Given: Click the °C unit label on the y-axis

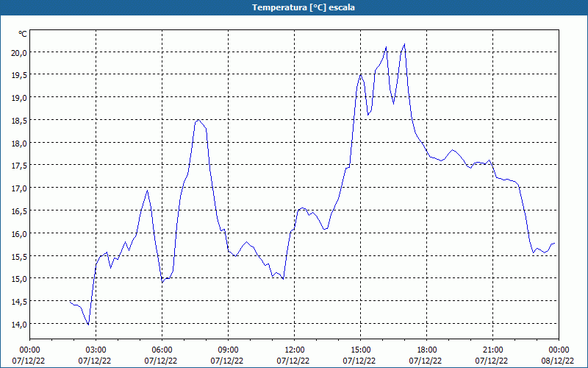Looking at the screenshot, I should point(23,34).
